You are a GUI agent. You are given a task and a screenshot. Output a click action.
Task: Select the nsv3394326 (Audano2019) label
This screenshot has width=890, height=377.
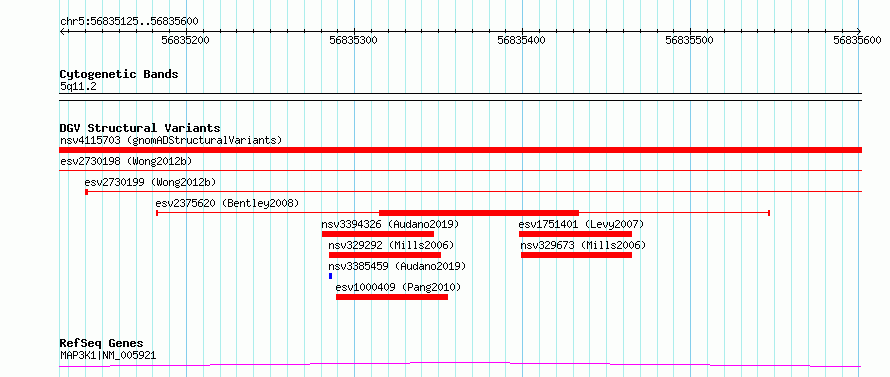[x=390, y=224]
